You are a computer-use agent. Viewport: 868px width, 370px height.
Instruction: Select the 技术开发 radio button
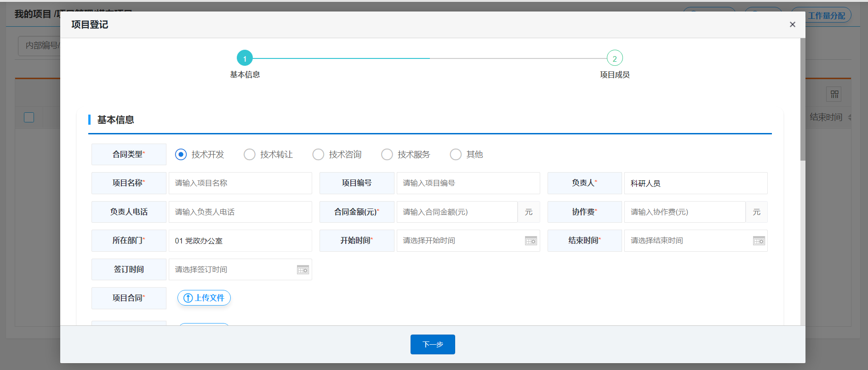pos(181,155)
